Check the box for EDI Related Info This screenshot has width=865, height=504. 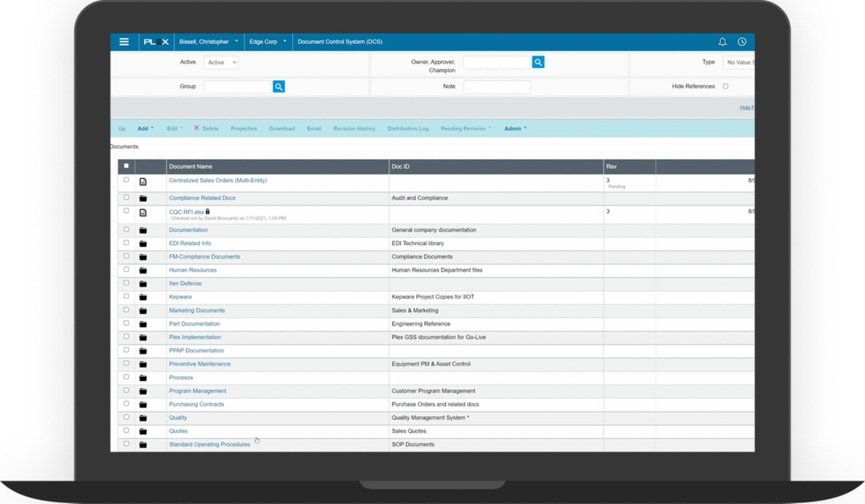click(127, 243)
